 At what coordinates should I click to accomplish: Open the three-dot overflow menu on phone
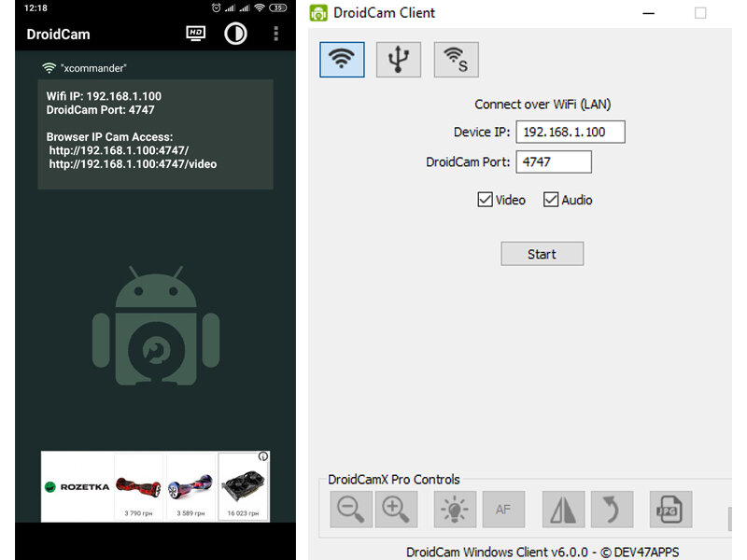(x=275, y=34)
